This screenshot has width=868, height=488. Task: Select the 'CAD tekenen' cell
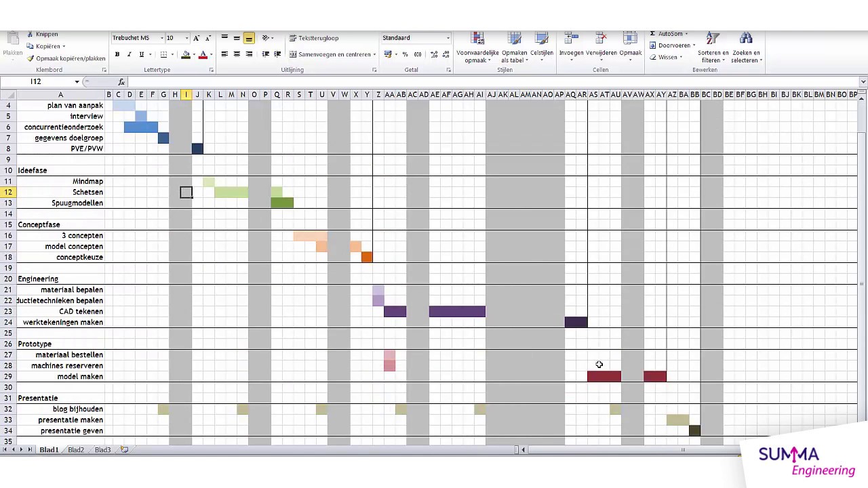pyautogui.click(x=60, y=311)
